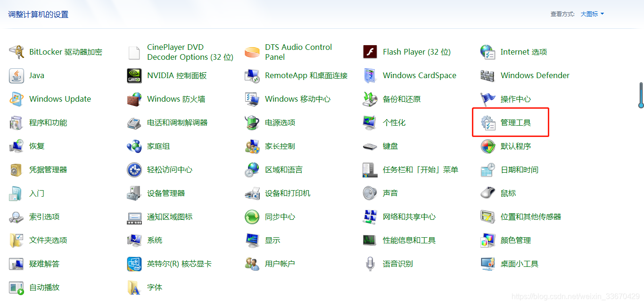Click the 区域和语言 link
This screenshot has height=305, width=644.
pyautogui.click(x=284, y=169)
